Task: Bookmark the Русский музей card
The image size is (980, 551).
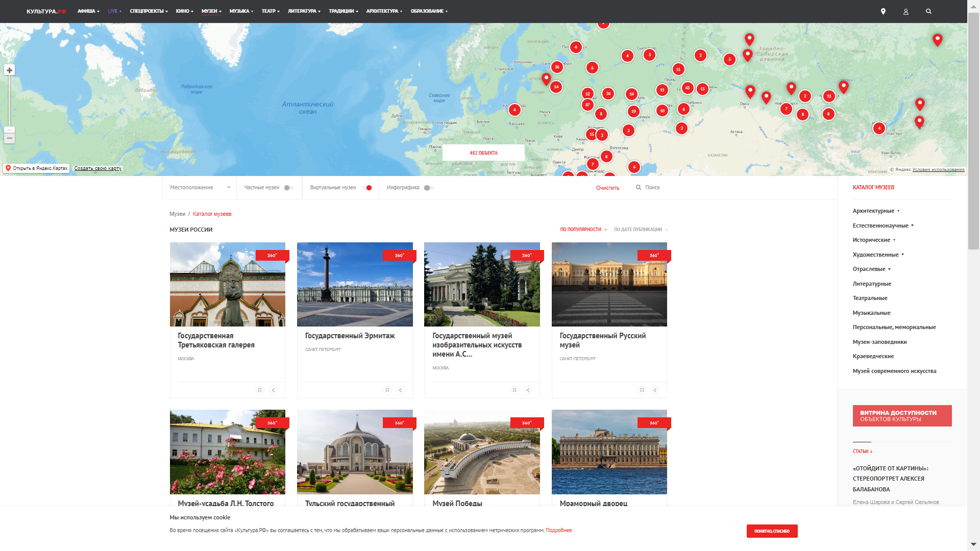Action: (x=642, y=390)
